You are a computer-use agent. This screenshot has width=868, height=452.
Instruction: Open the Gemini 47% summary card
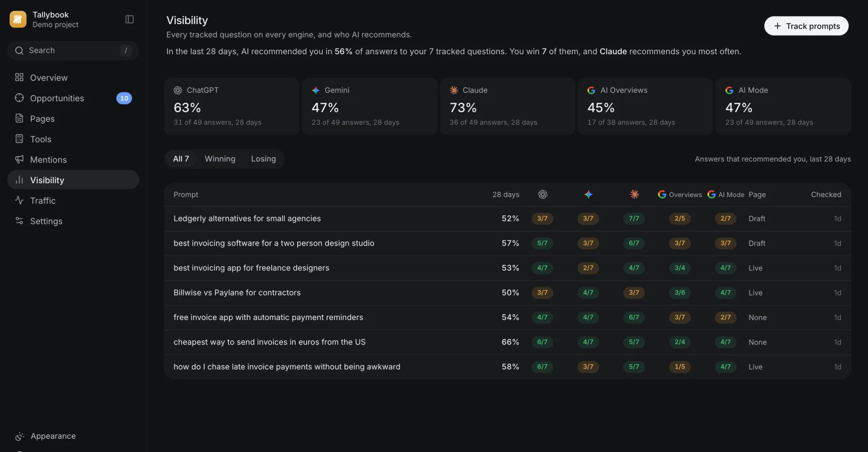369,107
